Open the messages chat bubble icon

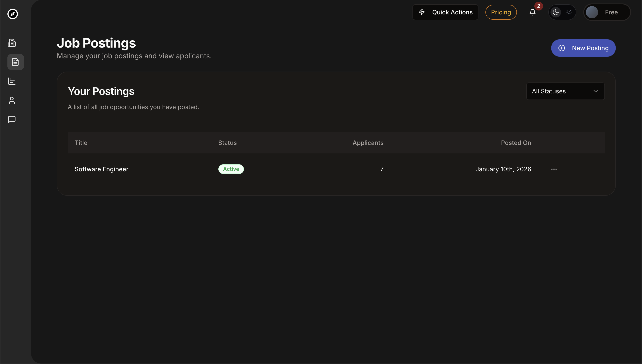tap(12, 120)
